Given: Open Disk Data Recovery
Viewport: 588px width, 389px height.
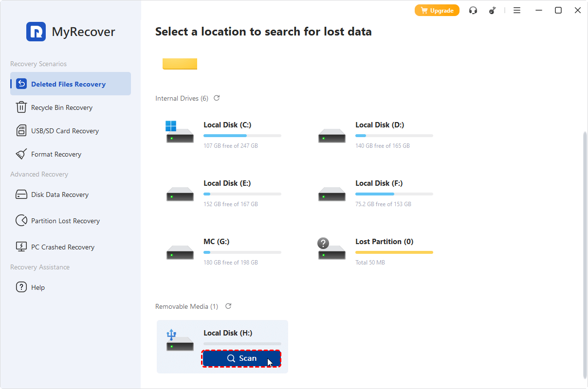Looking at the screenshot, I should 71,194.
